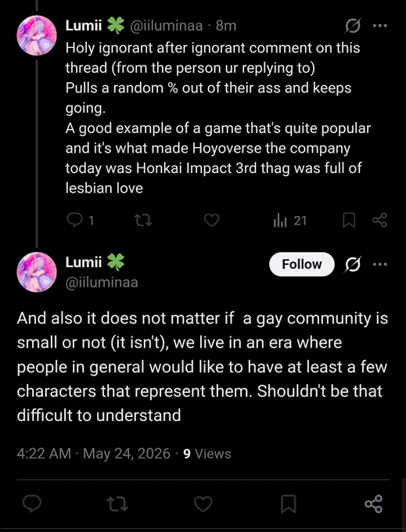The height and width of the screenshot is (532, 406).
Task: Like the top reply tweet
Action: tap(212, 220)
